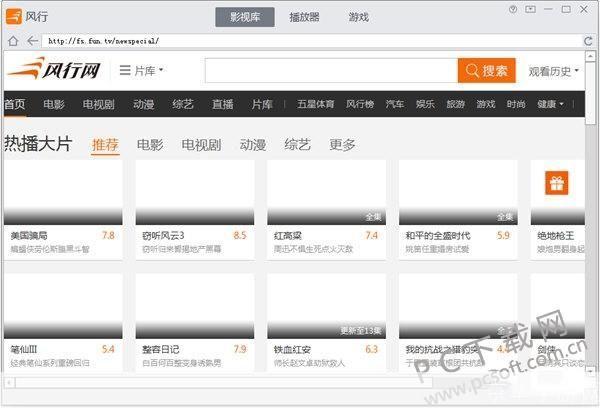Click the URL address bar
This screenshot has height=408, width=600.
(x=311, y=41)
